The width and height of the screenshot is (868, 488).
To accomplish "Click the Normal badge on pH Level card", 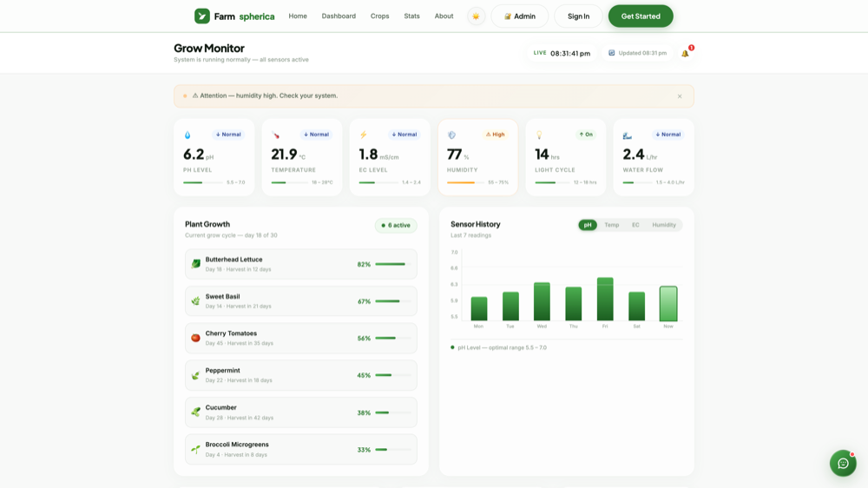I will point(228,135).
